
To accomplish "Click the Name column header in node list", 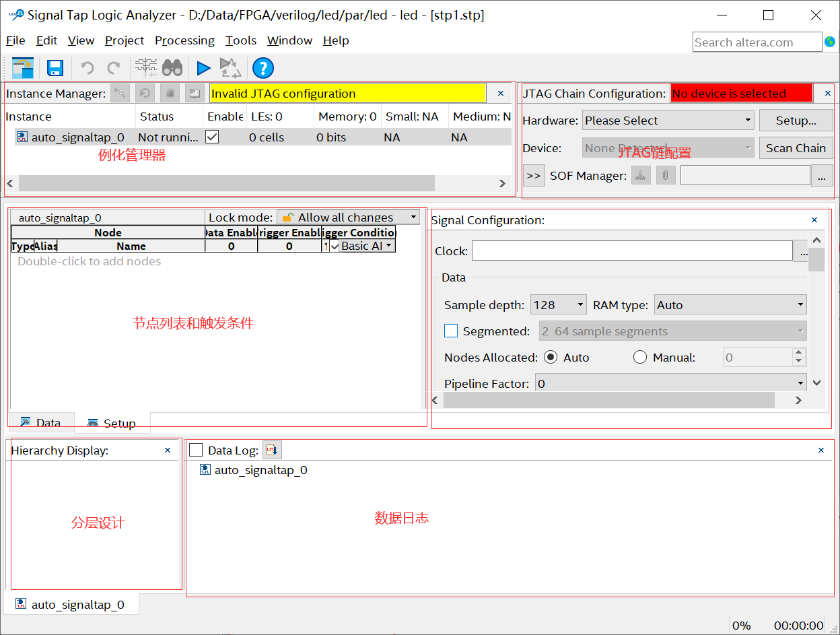I will (x=131, y=246).
